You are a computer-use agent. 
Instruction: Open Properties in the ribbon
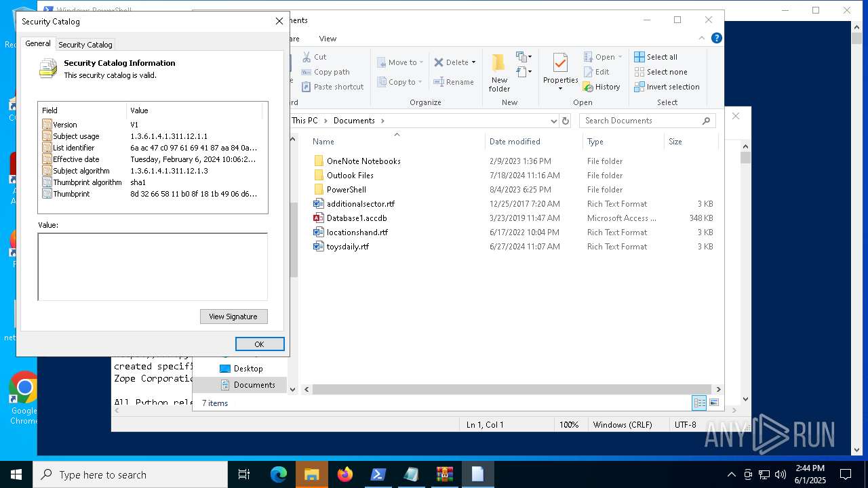click(560, 71)
